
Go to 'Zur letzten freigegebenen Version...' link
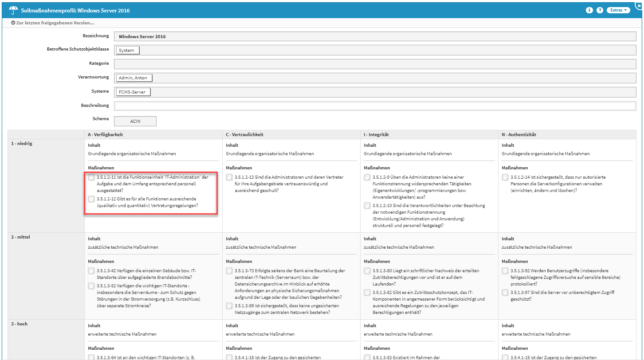55,23
